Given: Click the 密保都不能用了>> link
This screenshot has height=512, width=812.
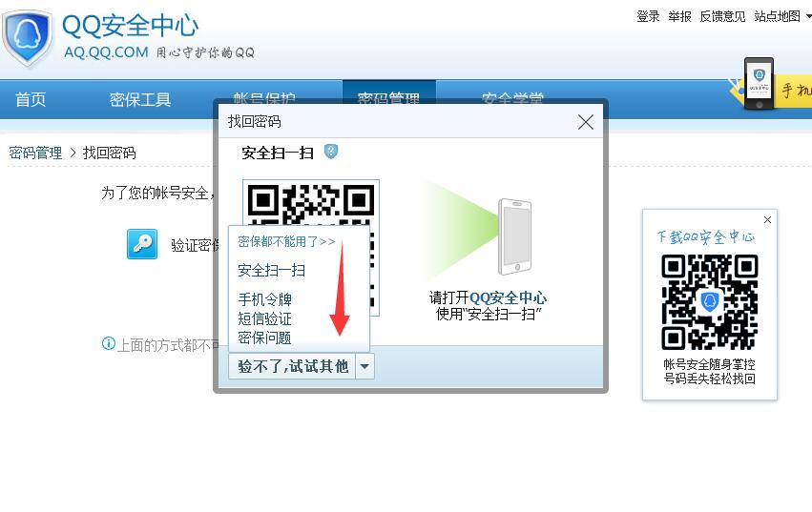Looking at the screenshot, I should tap(286, 241).
